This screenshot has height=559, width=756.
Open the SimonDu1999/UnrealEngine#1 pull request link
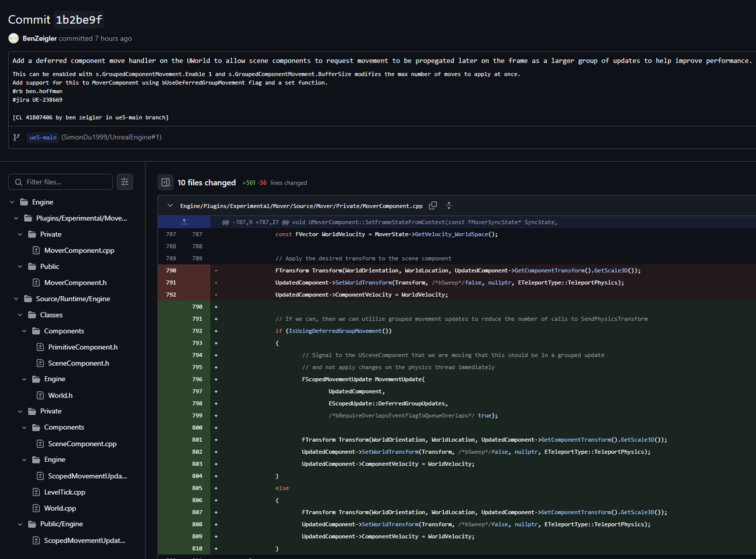click(x=113, y=137)
